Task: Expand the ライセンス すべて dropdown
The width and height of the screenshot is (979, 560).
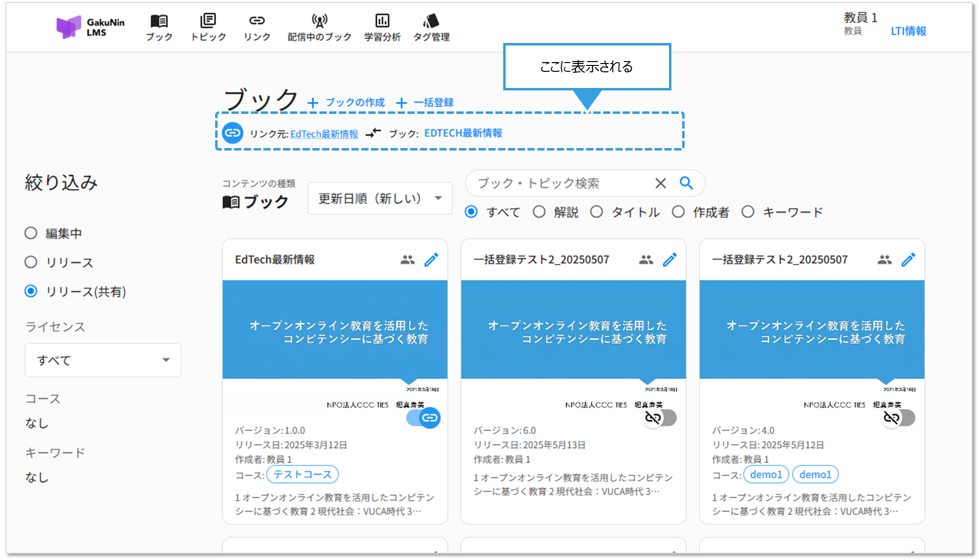Action: (x=103, y=360)
